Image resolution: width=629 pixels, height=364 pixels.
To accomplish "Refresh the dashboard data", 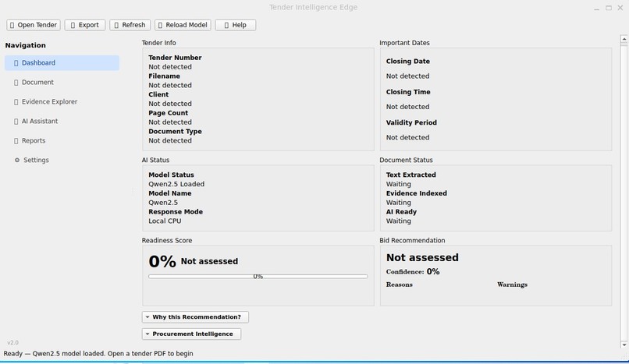I will pos(130,25).
